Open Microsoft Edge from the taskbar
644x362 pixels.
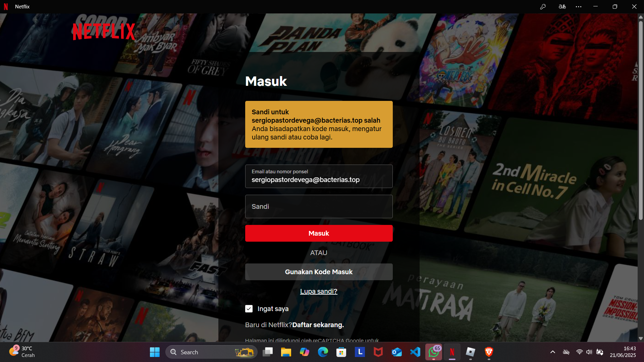pos(323,352)
